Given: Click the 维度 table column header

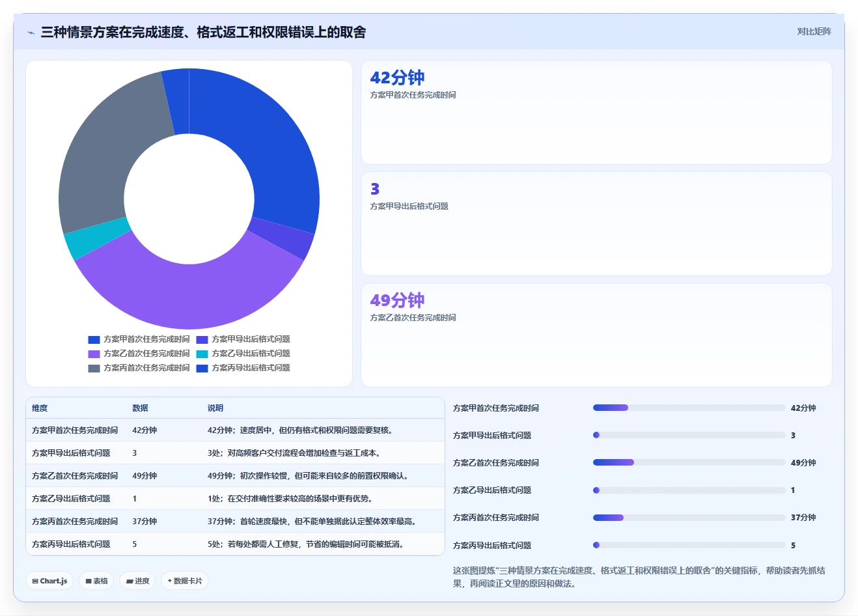Looking at the screenshot, I should coord(40,408).
